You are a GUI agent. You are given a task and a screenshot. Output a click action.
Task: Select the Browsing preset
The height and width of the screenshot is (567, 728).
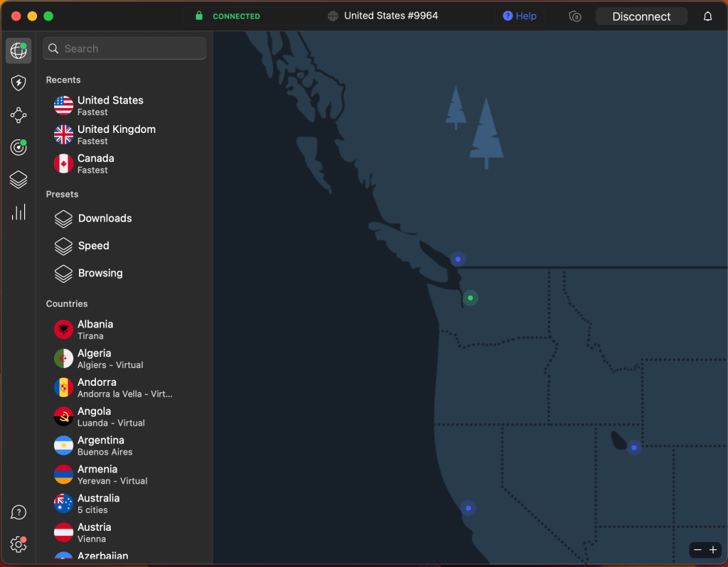click(100, 273)
